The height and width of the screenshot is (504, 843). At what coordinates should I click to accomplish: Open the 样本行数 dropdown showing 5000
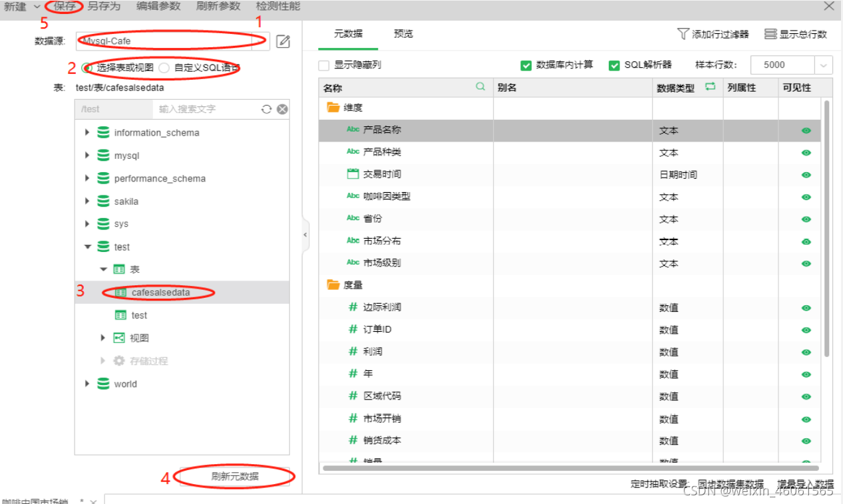coord(823,64)
